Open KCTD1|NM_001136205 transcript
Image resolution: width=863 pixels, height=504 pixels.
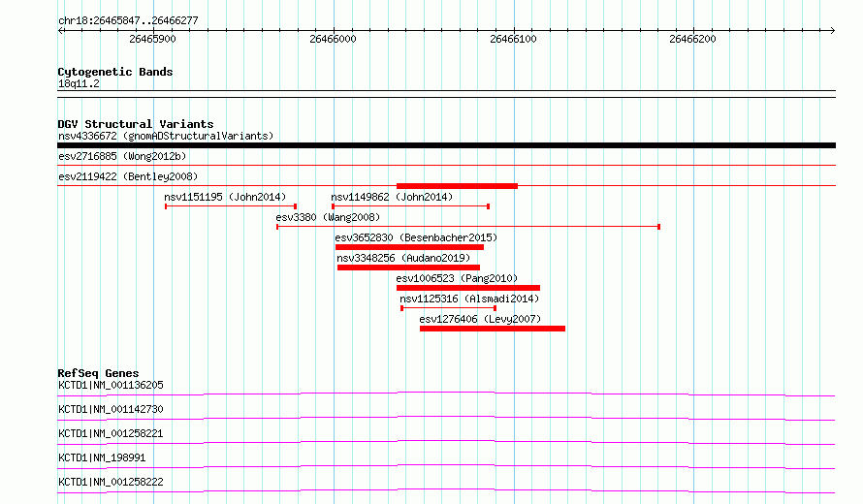tap(111, 385)
